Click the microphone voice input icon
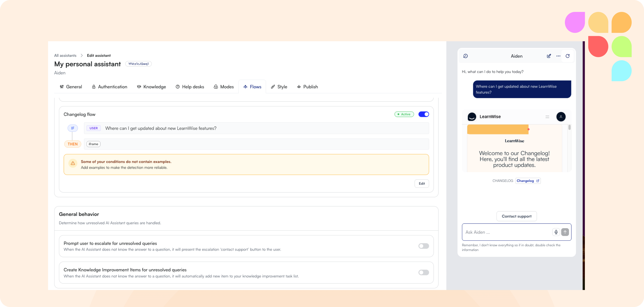 point(556,232)
